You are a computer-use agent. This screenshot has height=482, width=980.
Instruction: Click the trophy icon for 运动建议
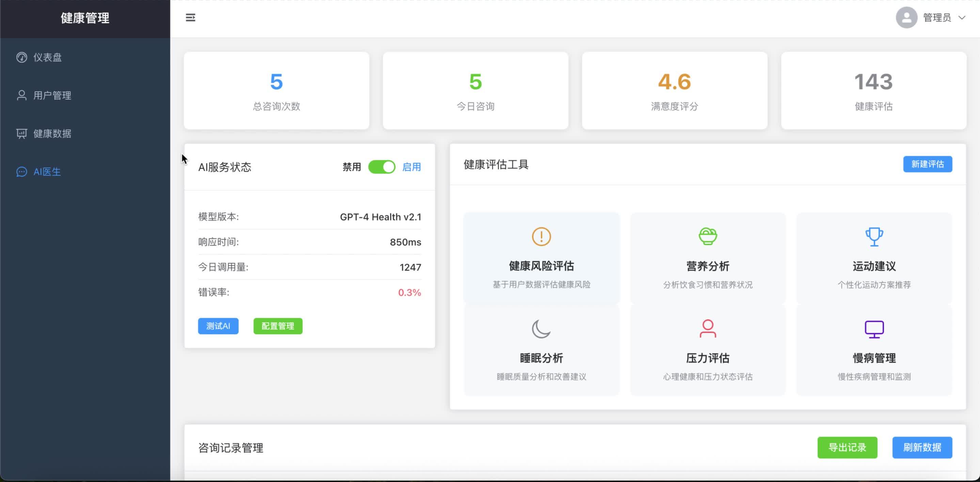coord(873,236)
